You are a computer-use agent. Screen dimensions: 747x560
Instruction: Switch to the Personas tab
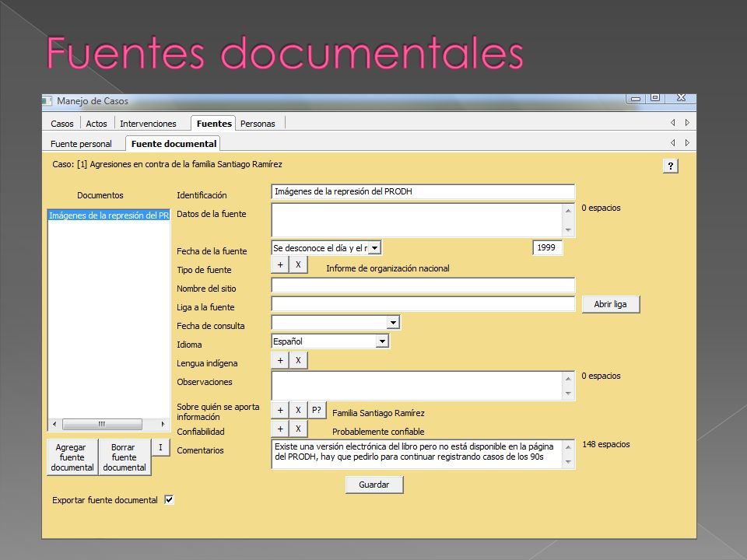[258, 124]
